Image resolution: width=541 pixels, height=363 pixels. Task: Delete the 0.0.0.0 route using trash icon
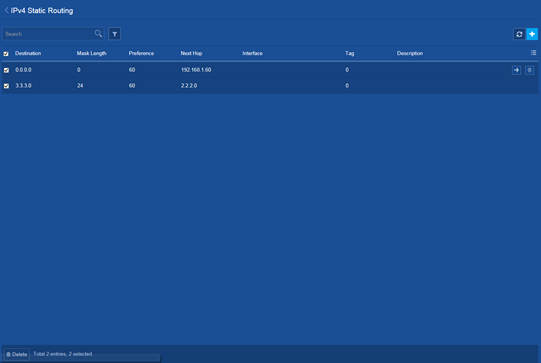[530, 70]
